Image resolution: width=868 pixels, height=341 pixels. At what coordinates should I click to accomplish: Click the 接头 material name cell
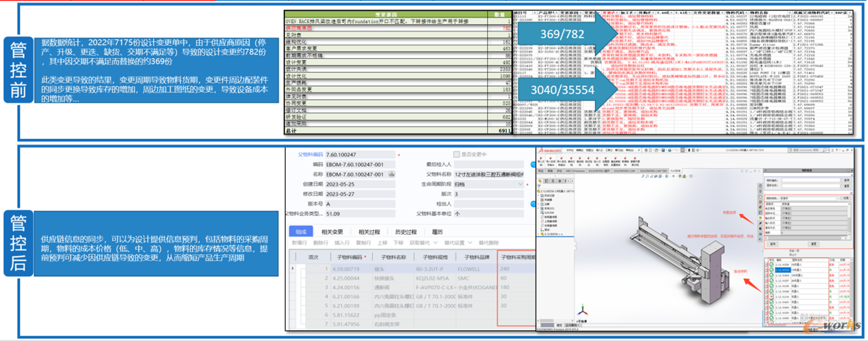point(392,269)
